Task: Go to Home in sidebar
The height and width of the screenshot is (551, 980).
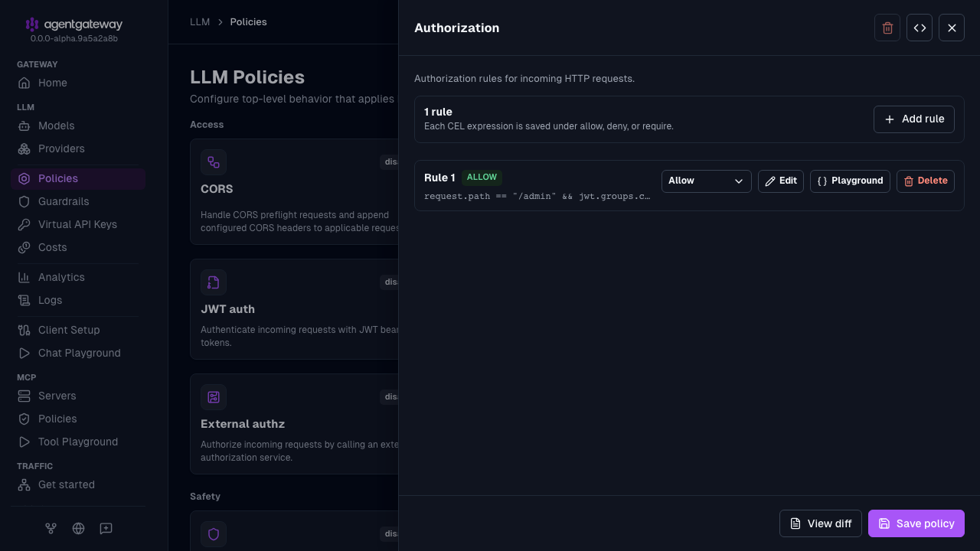Action: [78, 83]
